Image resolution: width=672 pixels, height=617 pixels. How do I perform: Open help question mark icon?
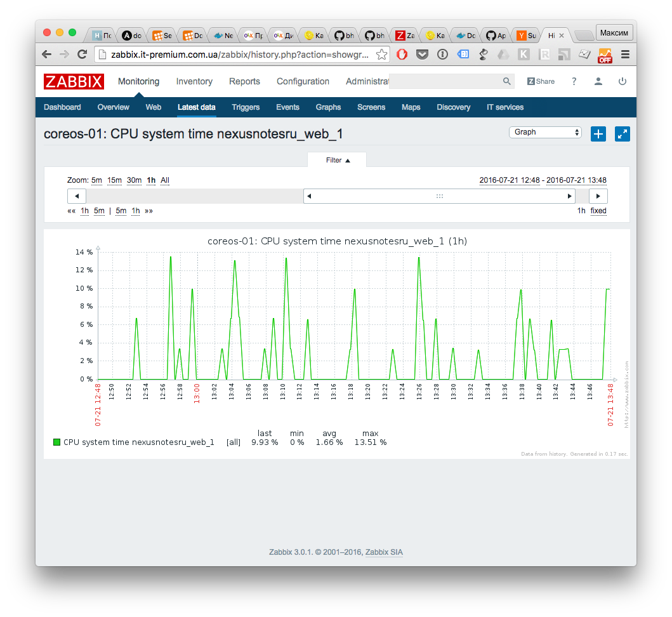[574, 81]
